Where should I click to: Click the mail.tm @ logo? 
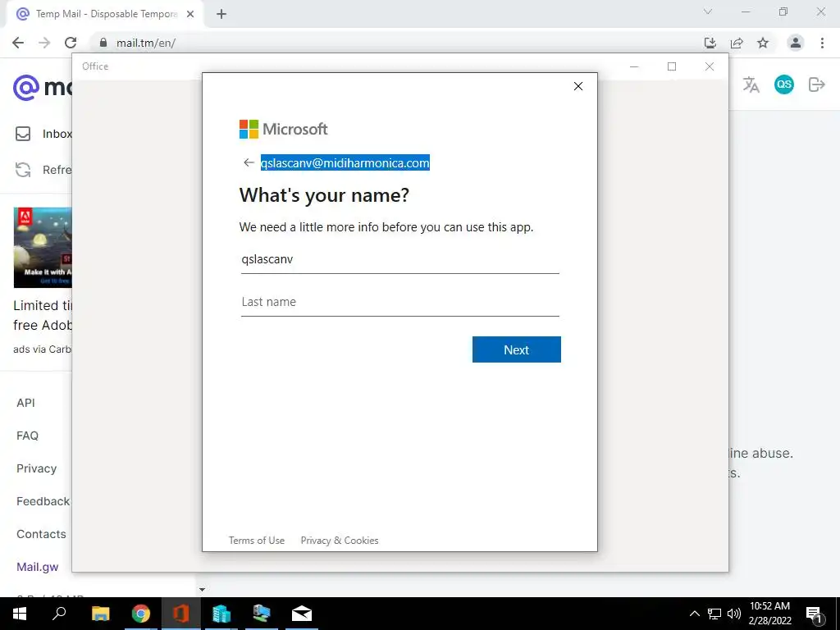tap(26, 87)
